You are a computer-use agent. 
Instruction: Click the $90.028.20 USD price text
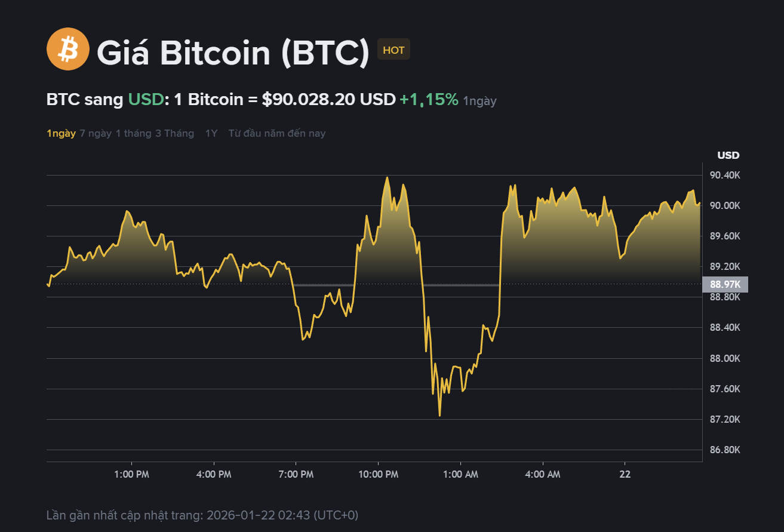pyautogui.click(x=328, y=100)
